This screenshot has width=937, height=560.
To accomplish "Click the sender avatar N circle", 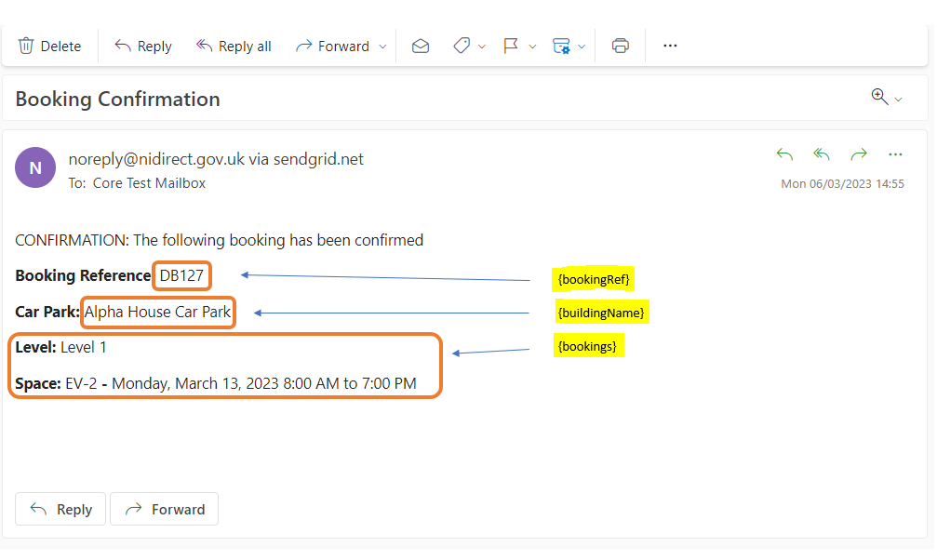I will click(x=35, y=168).
